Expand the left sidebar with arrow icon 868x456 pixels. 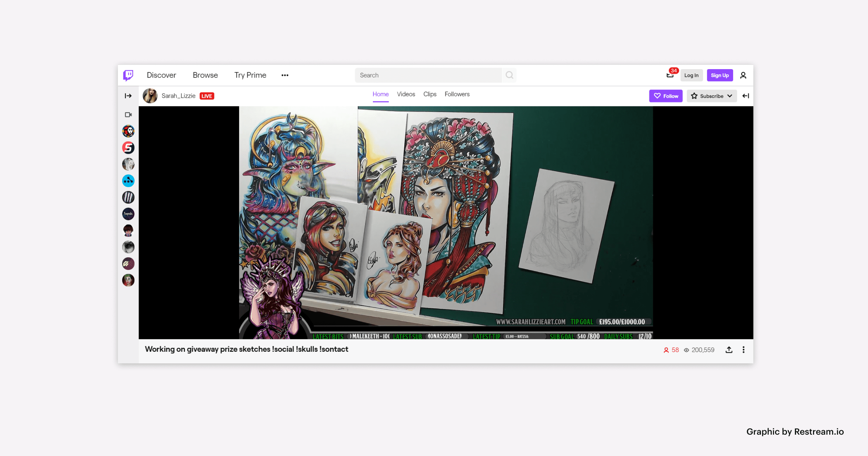tap(128, 96)
